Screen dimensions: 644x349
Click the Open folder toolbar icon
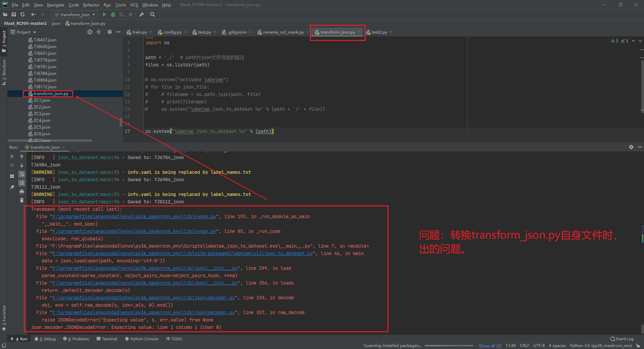[x=5, y=14]
